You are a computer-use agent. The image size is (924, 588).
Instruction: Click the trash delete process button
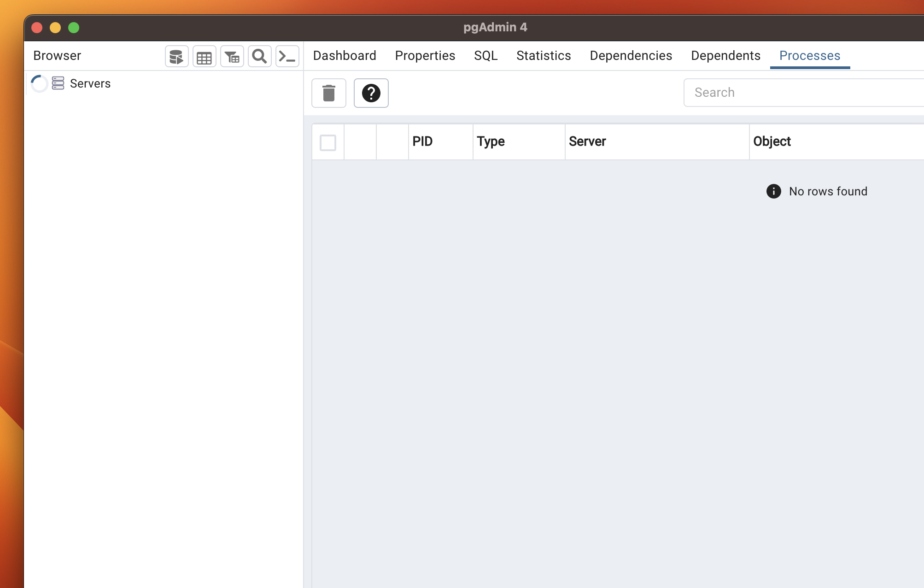coord(328,93)
